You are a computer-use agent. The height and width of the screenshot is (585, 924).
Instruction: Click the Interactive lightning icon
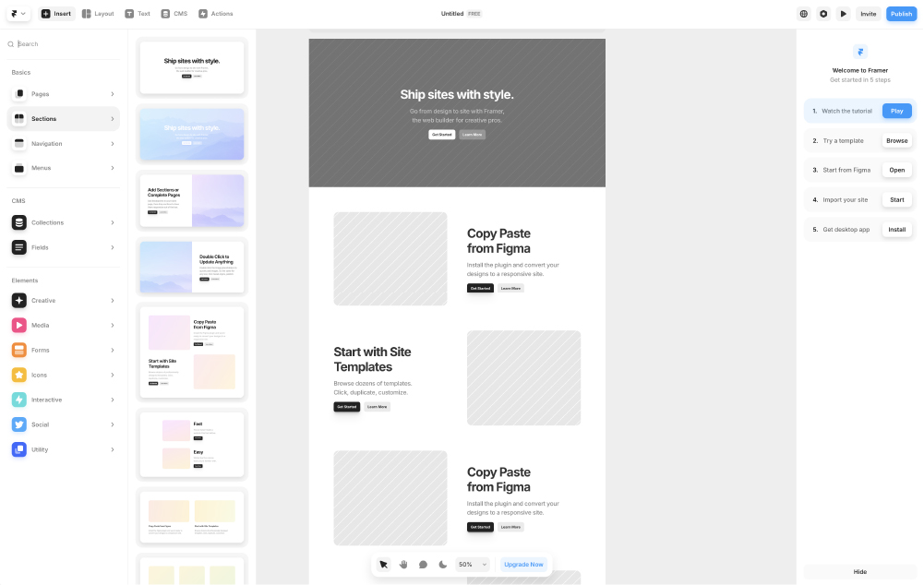coord(19,400)
